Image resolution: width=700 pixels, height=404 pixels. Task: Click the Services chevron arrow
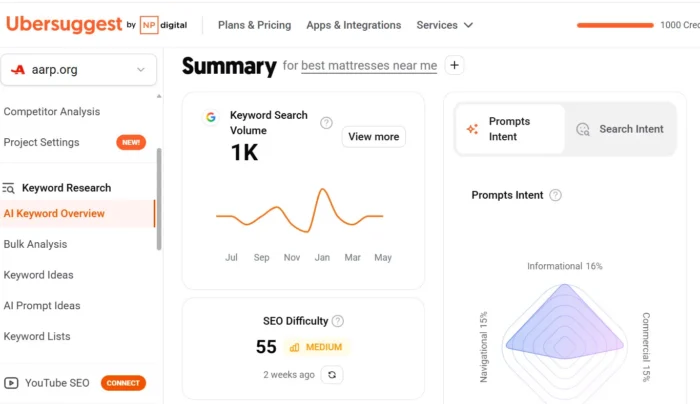coord(468,25)
